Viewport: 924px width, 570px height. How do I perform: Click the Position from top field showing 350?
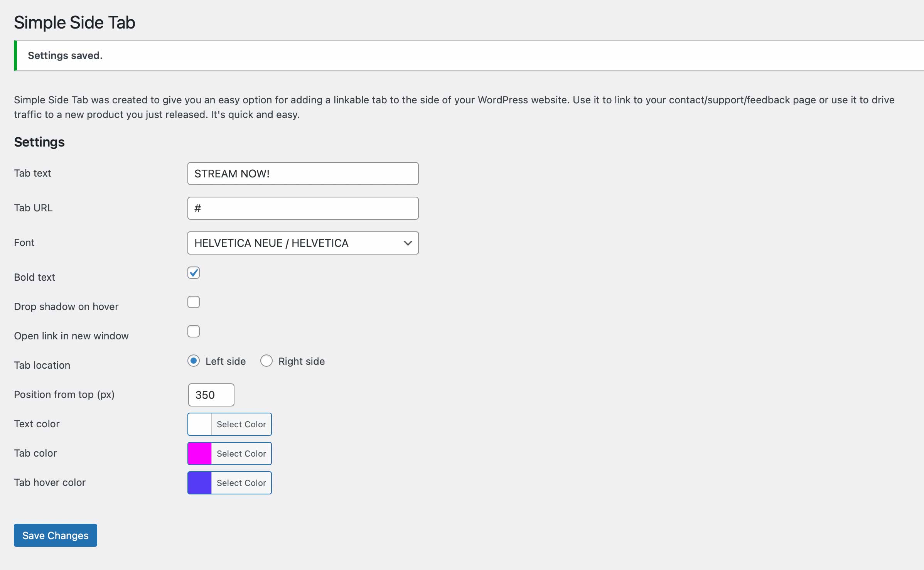pyautogui.click(x=211, y=395)
